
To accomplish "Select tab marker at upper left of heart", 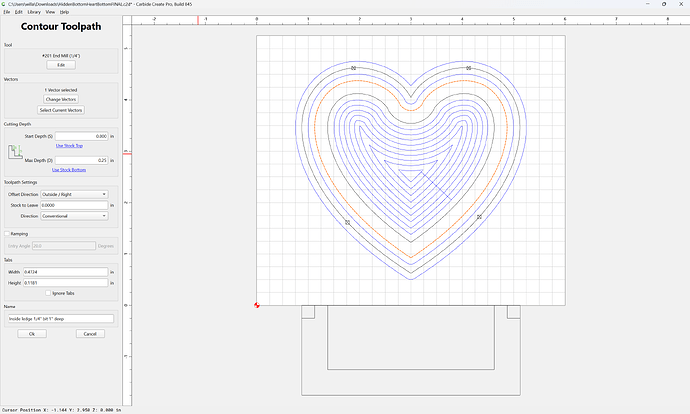I will (353, 68).
